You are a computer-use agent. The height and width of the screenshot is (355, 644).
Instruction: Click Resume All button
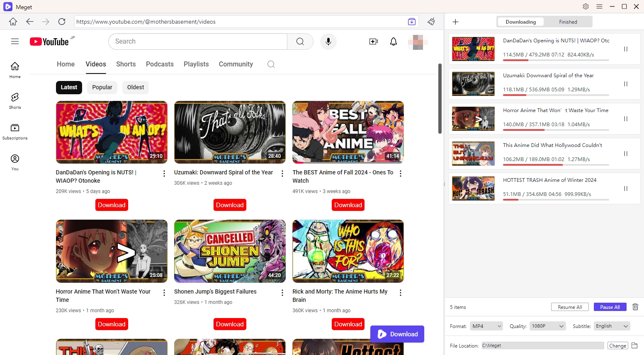(570, 307)
